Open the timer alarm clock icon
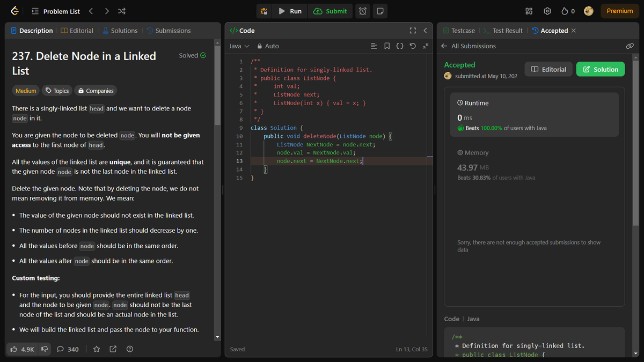Screen dimensions: 644x362 363,11
